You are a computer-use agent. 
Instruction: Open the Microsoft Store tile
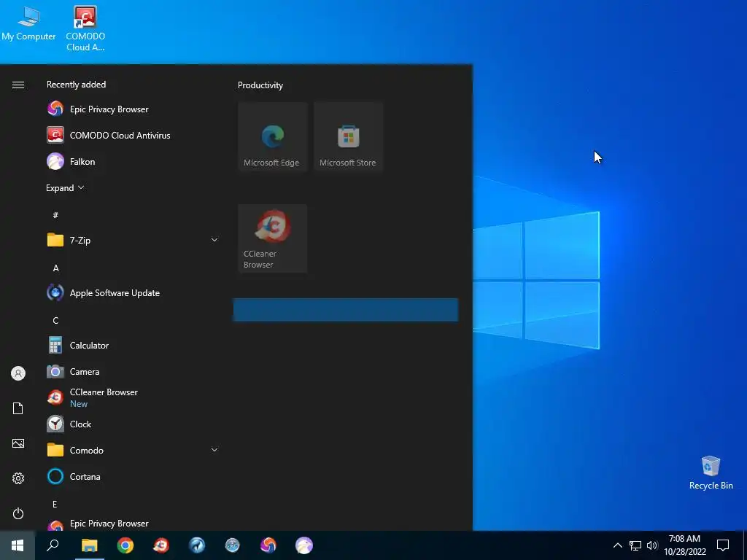[348, 136]
